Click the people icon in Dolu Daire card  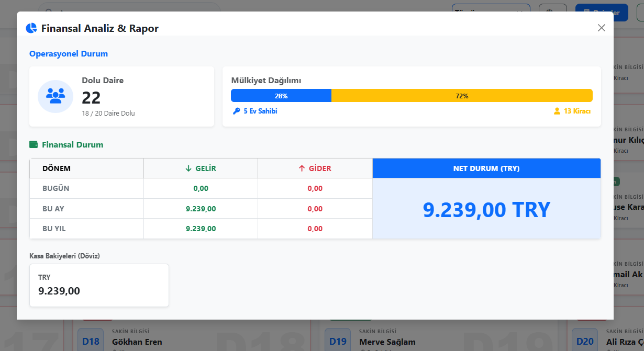(55, 96)
